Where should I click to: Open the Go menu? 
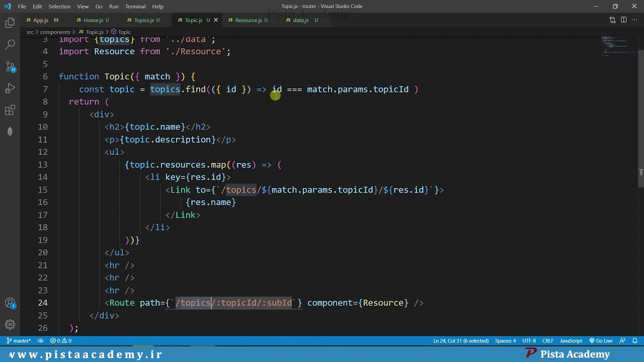point(99,7)
